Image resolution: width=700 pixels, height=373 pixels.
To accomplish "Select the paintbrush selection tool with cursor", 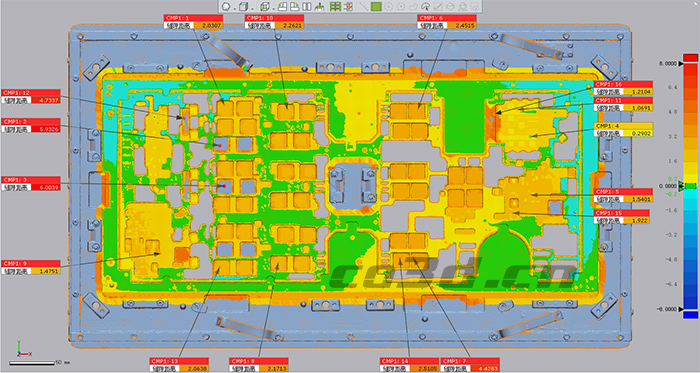I will coord(426,6).
